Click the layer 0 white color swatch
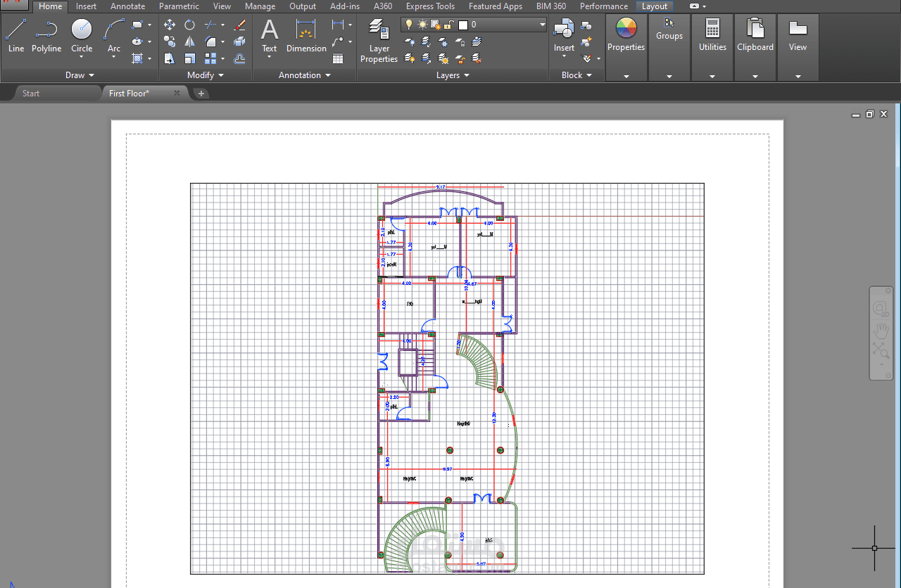Viewport: 901px width, 588px height. [x=463, y=25]
